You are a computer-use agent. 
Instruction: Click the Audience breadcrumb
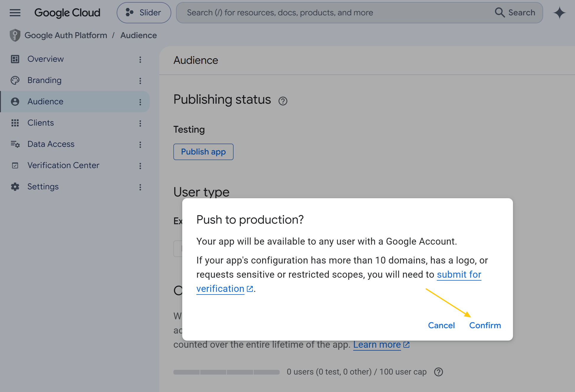point(139,35)
